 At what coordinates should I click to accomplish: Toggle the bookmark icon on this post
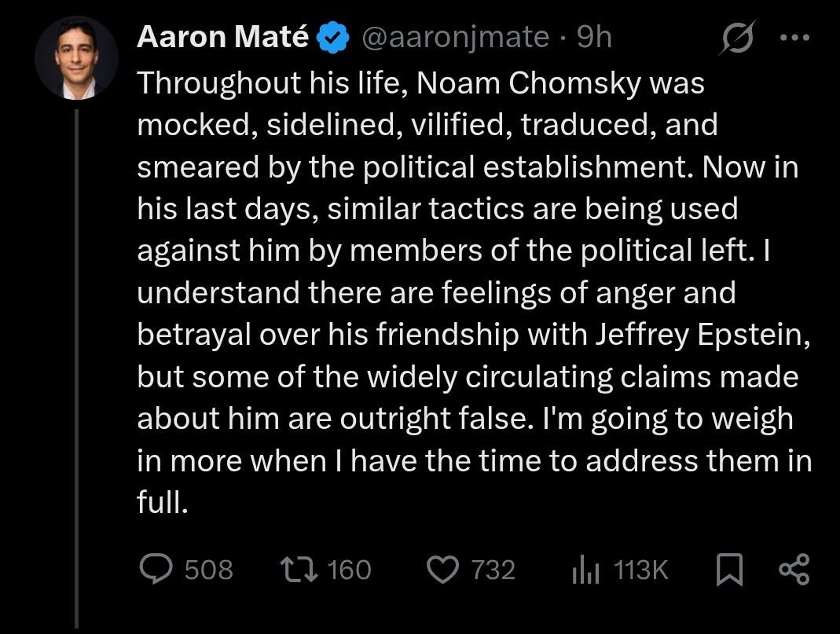(x=732, y=570)
